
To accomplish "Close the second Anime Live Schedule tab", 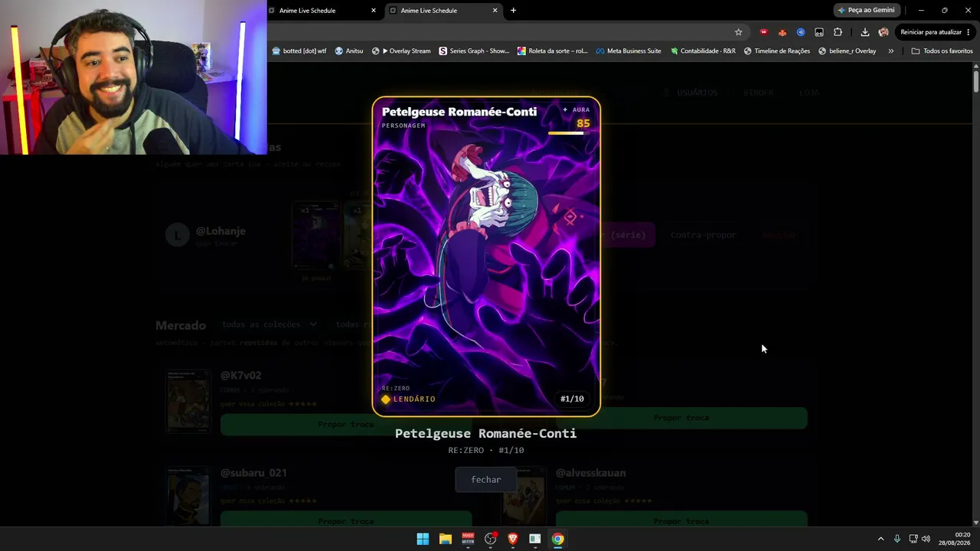I will (495, 11).
